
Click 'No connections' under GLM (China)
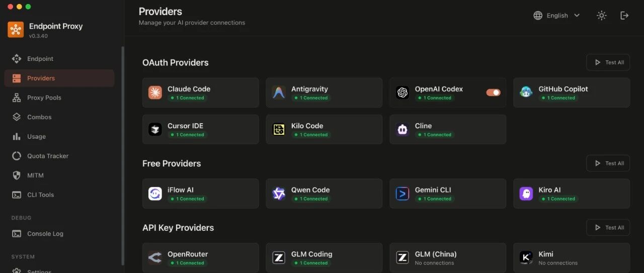[x=434, y=263]
